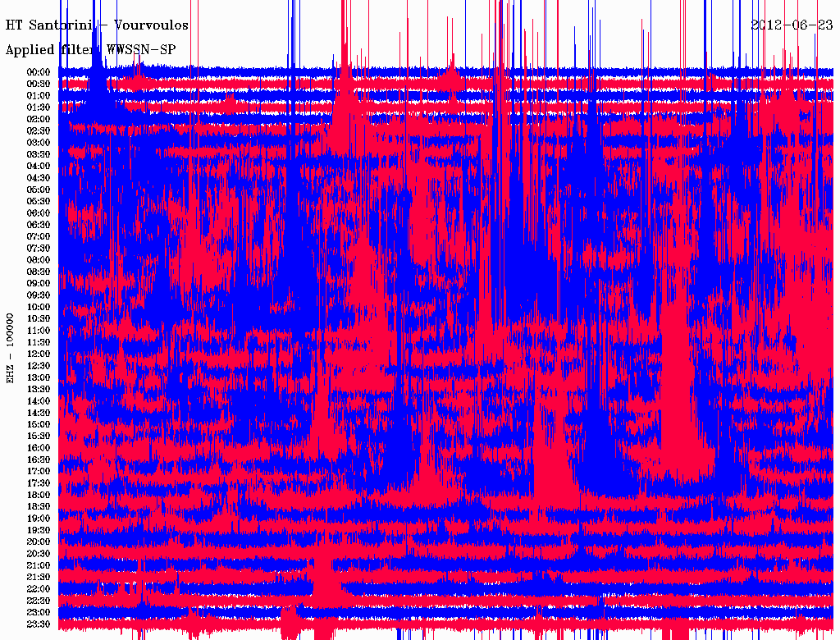Click the 07:30 time label
The width and height of the screenshot is (840, 640).
click(x=39, y=248)
